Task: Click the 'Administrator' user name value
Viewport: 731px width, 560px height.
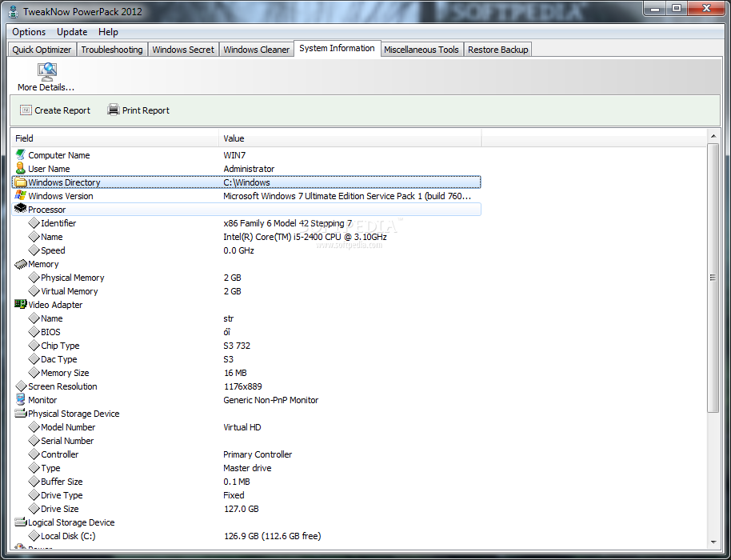Action: 249,169
